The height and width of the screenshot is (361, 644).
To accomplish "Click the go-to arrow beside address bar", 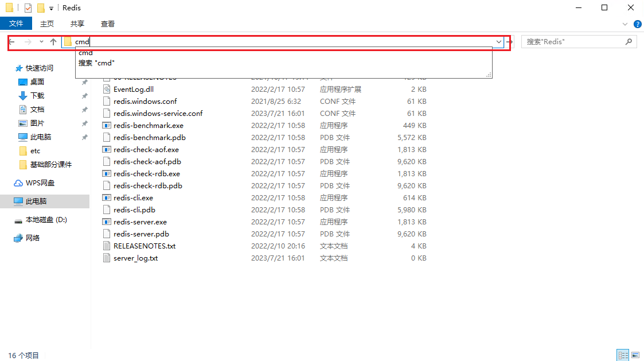I will (510, 41).
